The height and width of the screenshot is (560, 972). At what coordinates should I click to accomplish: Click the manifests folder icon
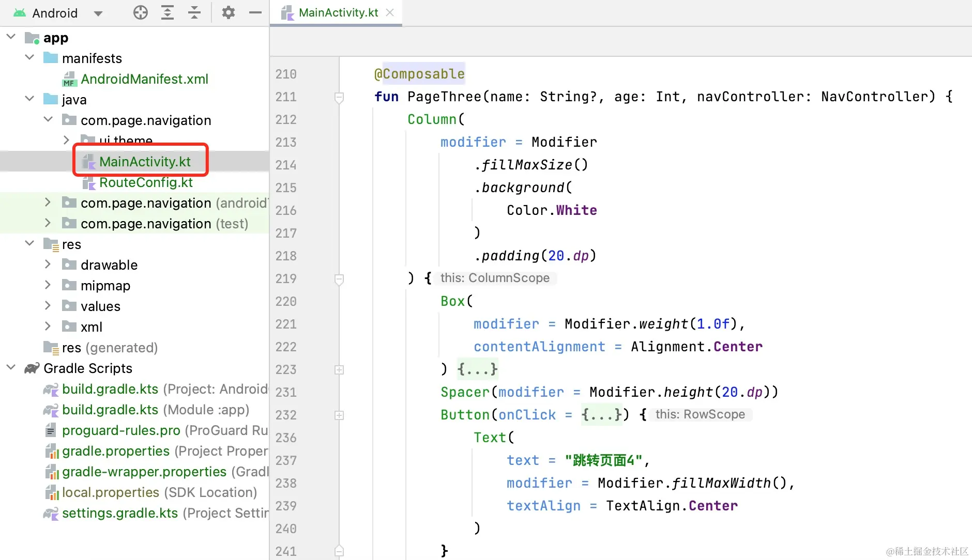click(x=51, y=58)
